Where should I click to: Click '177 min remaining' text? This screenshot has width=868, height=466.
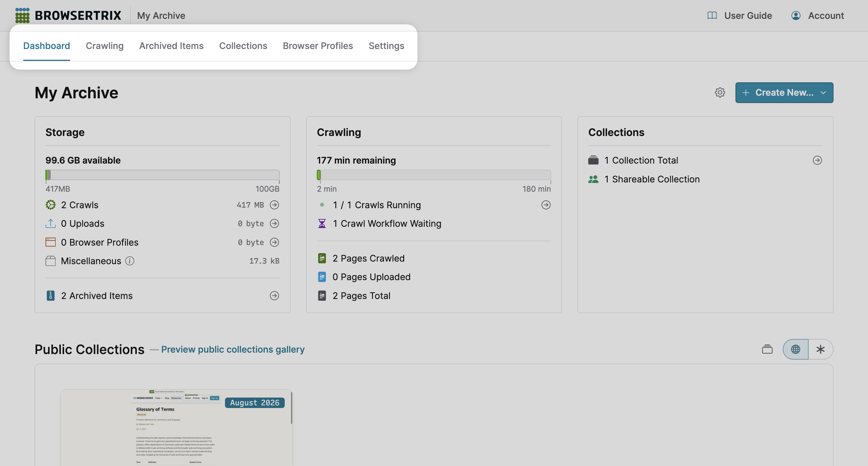356,160
